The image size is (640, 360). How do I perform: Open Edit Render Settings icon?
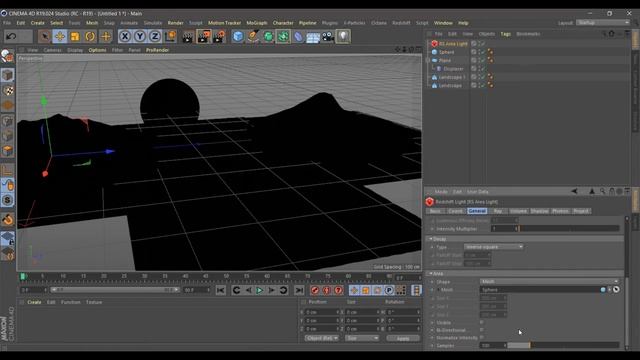coord(219,37)
